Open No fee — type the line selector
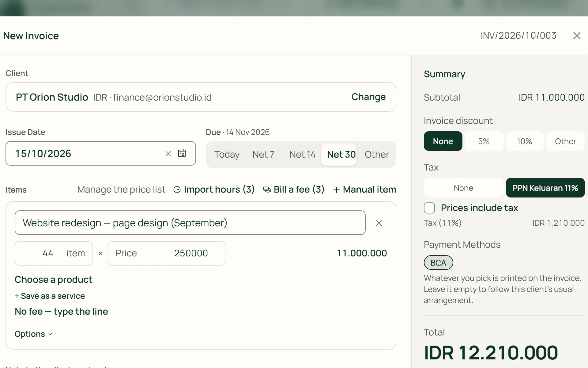 61,311
